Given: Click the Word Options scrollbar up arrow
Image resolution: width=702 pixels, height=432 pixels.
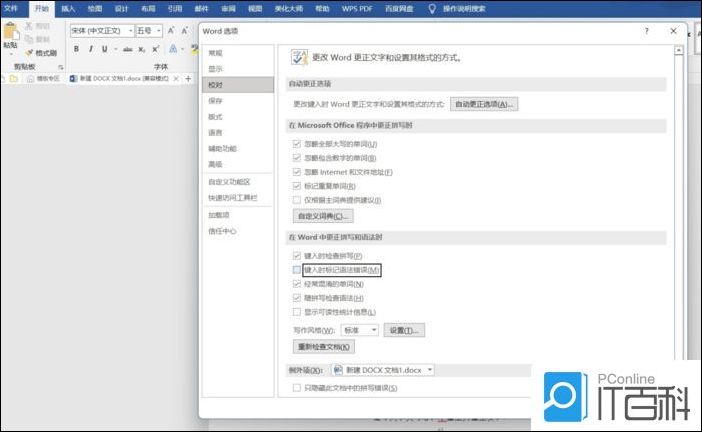Looking at the screenshot, I should coord(679,50).
